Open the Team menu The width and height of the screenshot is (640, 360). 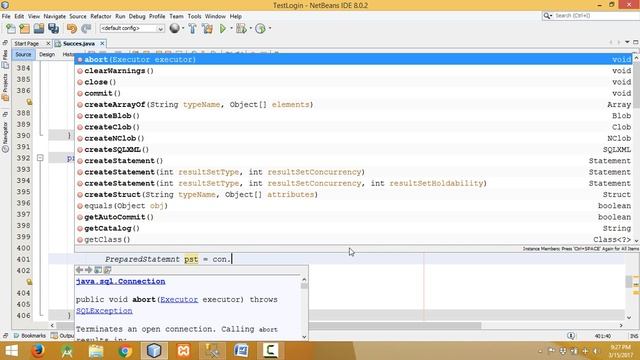176,16
